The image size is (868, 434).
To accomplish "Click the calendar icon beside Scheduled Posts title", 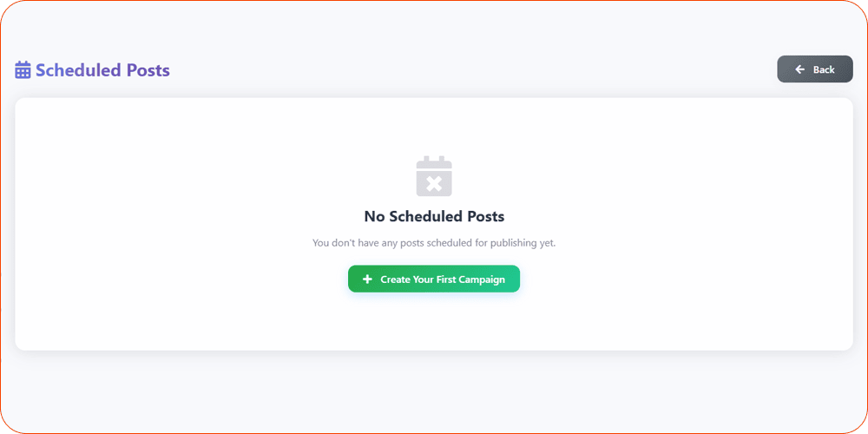I will 23,70.
